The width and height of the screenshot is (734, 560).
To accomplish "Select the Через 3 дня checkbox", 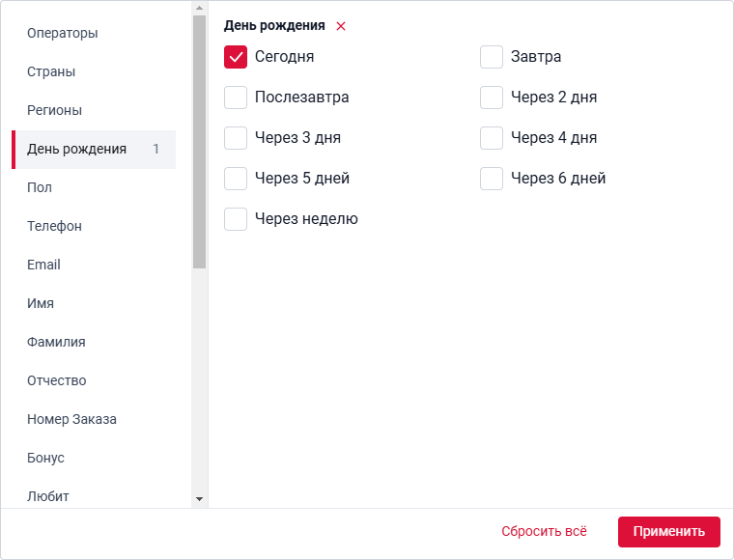I will (x=236, y=138).
